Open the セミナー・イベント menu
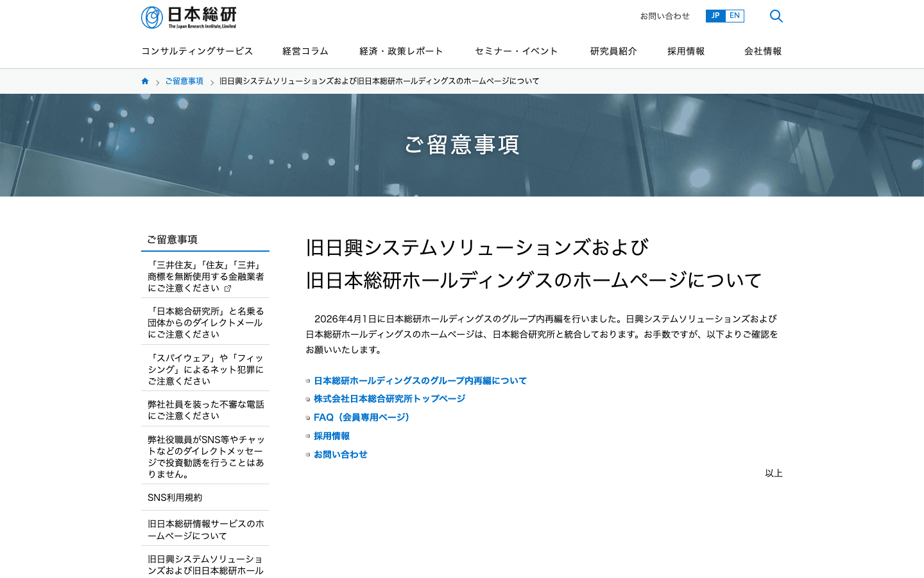The image size is (924, 578). coord(516,51)
